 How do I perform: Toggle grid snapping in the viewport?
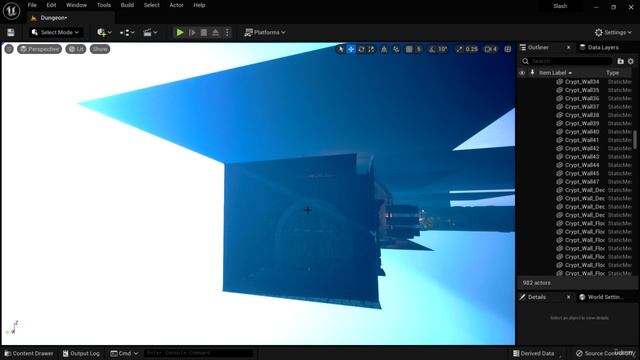(409, 49)
